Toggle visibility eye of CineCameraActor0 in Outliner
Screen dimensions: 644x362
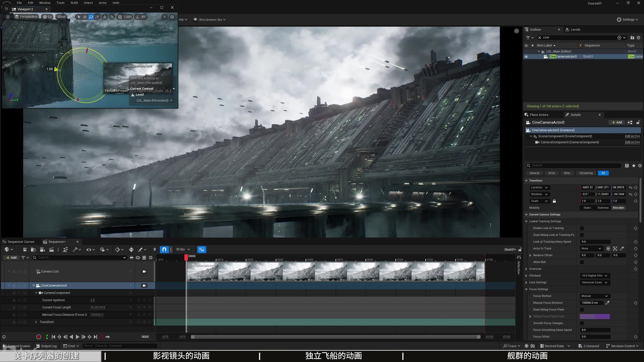[526, 57]
